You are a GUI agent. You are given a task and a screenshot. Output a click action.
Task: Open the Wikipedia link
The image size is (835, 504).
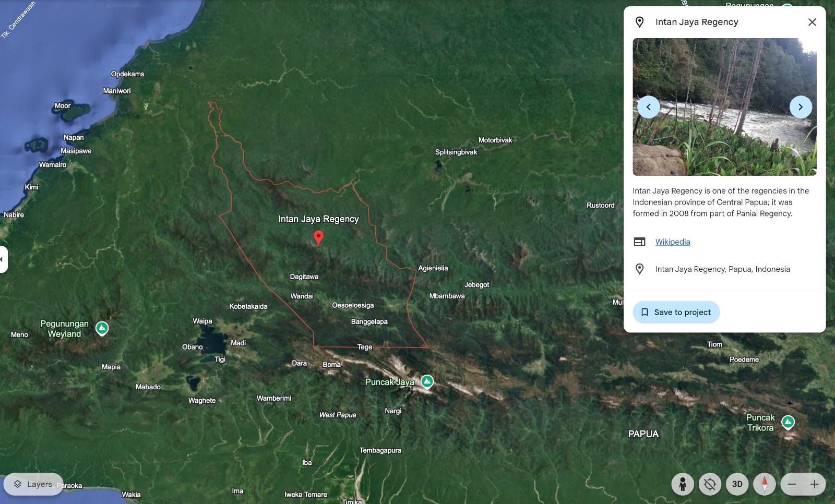tap(672, 242)
